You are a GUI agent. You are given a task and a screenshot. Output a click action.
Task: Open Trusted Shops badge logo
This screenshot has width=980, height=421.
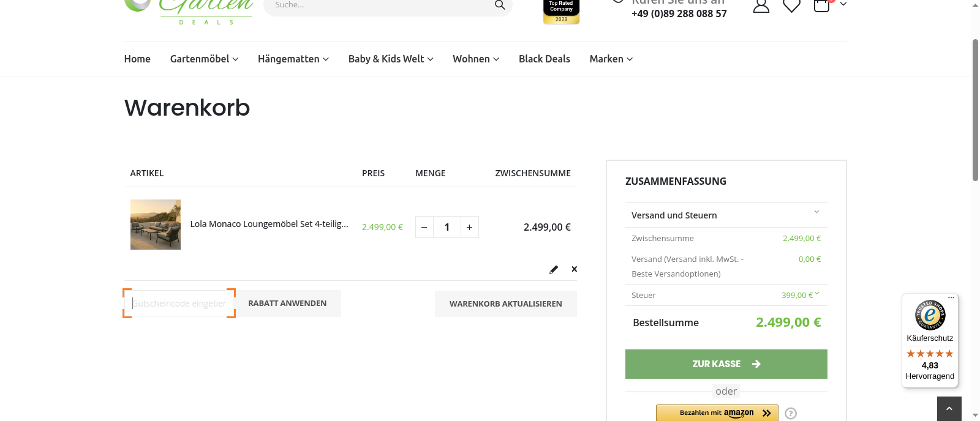tap(930, 315)
